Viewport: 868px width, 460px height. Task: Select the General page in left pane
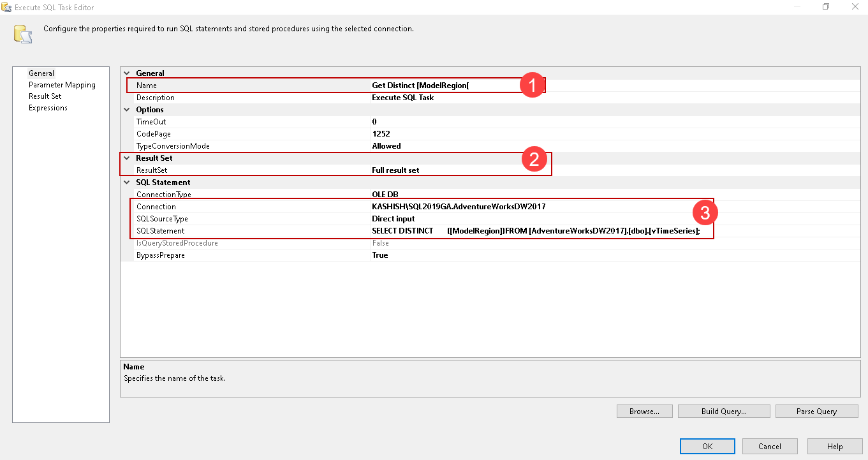pos(41,73)
